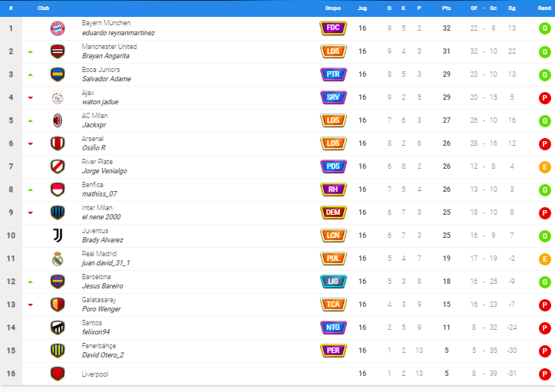The height and width of the screenshot is (392, 555).
Task: Click the DEM group badge
Action: [333, 212]
